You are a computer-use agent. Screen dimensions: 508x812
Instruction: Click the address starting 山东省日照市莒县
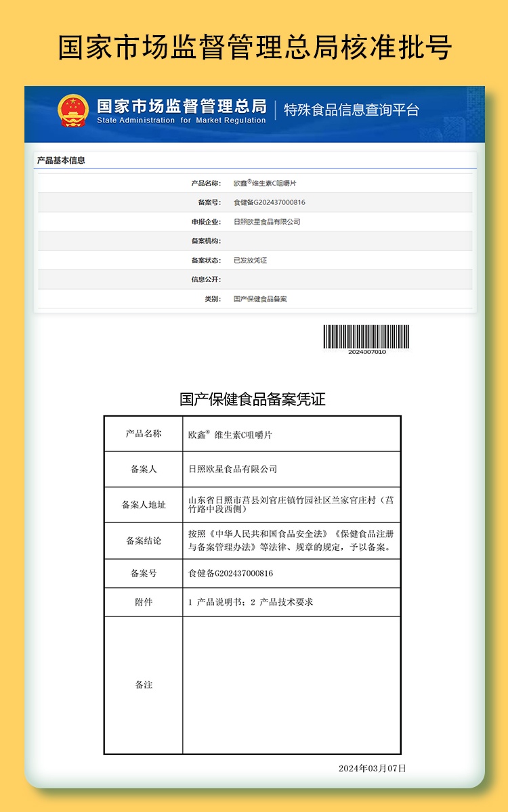click(291, 505)
